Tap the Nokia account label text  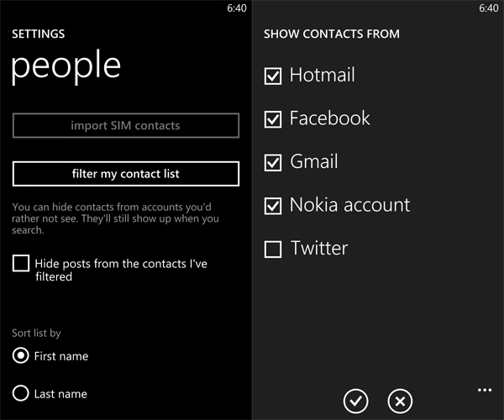350,205
